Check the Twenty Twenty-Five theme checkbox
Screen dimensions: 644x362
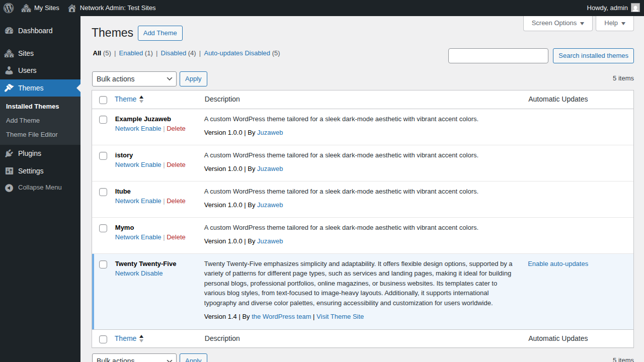[103, 264]
